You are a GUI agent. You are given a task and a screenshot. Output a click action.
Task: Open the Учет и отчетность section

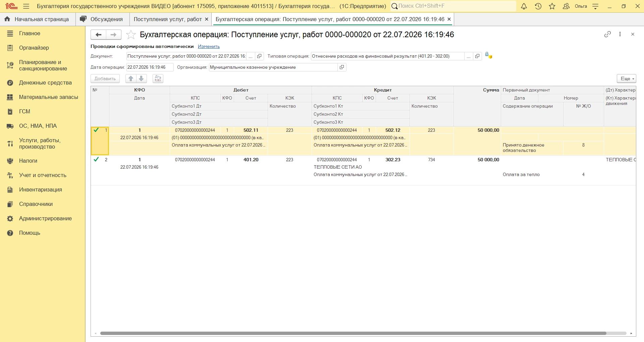coord(43,175)
